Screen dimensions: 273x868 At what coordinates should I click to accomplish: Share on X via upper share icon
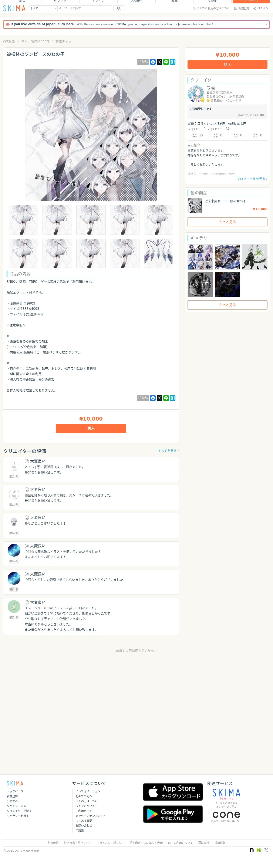pos(159,62)
